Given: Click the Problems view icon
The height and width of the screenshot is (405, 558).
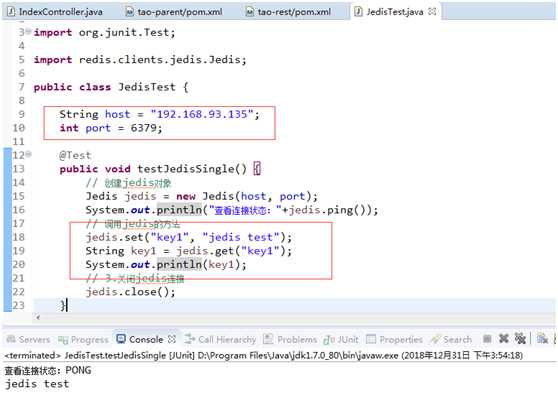Looking at the screenshot, I should pyautogui.click(x=268, y=339).
